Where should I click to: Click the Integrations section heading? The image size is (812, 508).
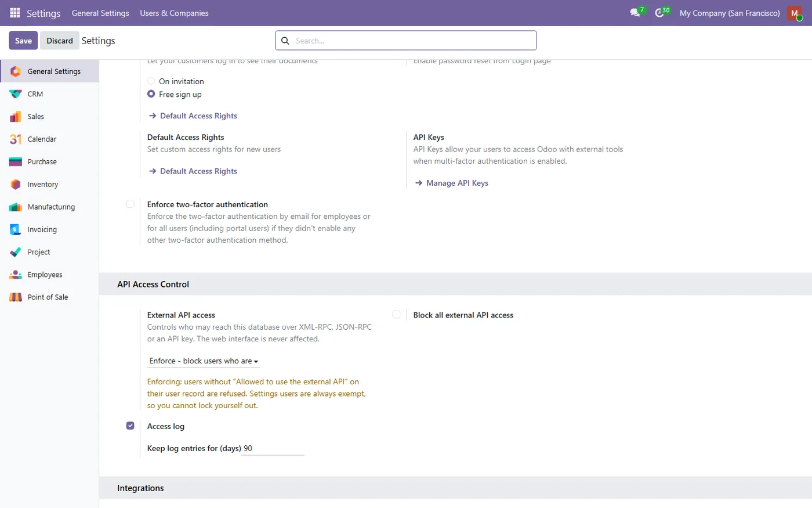pyautogui.click(x=140, y=488)
